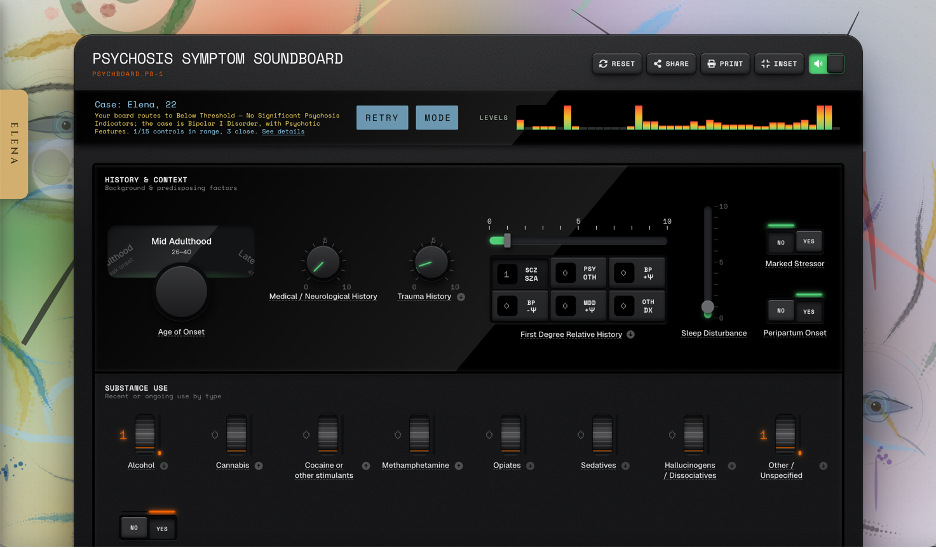Click the BP +Ψ relative history cell
Image resolution: width=936 pixels, height=548 pixels.
636,273
